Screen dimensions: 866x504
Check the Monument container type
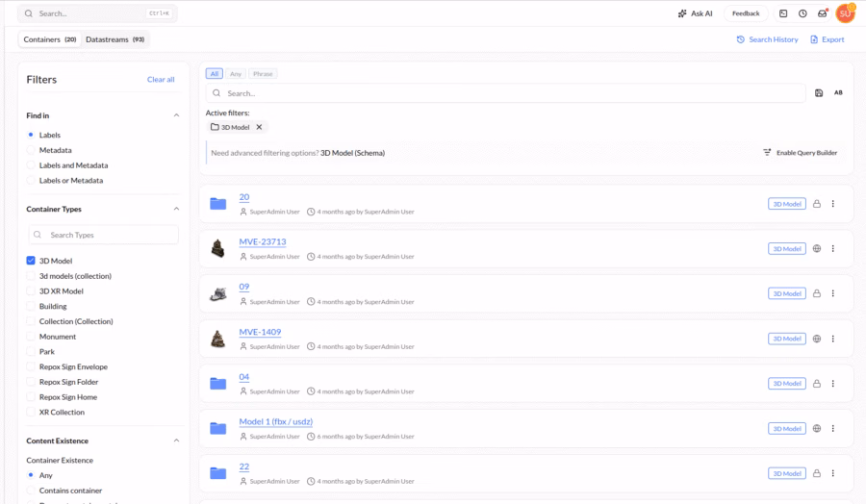[31, 337]
